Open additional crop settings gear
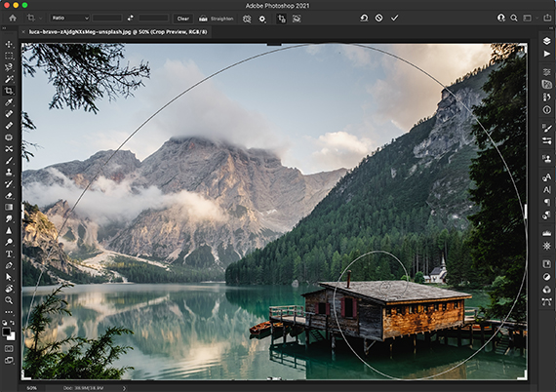This screenshot has width=556, height=392. click(262, 19)
